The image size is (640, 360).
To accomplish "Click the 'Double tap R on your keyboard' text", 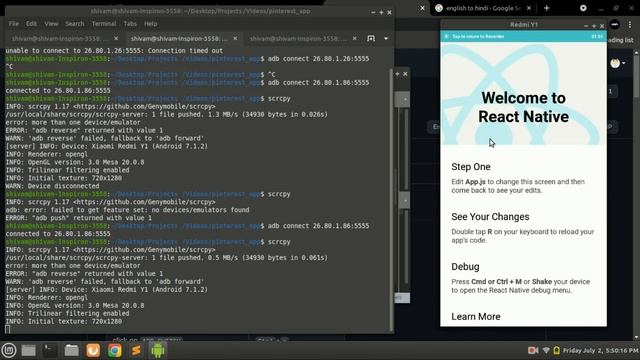I will 522,236.
